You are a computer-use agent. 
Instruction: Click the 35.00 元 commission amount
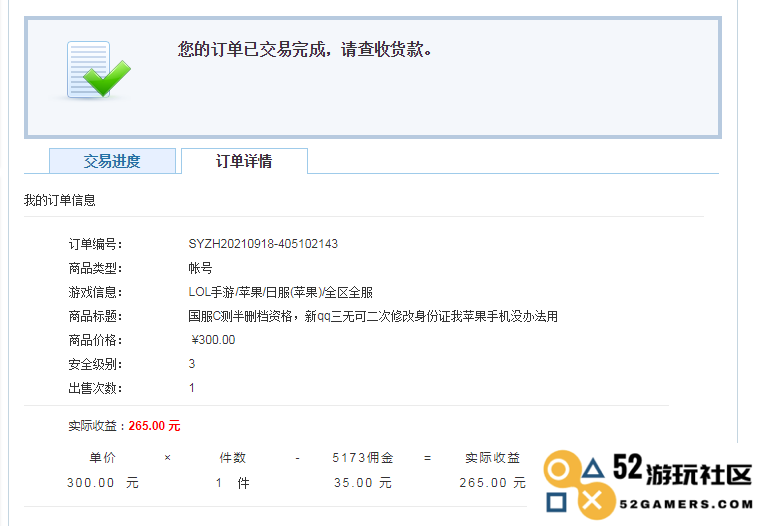pos(363,483)
